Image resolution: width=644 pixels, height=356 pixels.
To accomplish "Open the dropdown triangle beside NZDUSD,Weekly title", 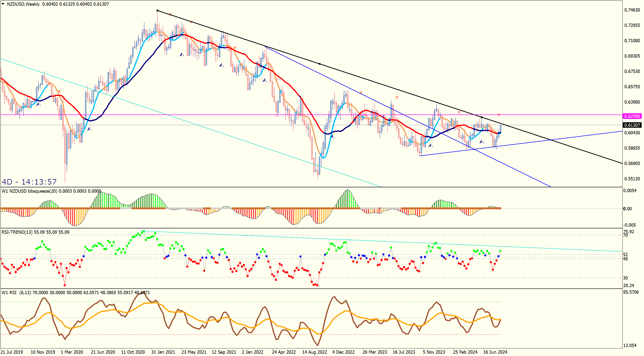I will coord(3,4).
